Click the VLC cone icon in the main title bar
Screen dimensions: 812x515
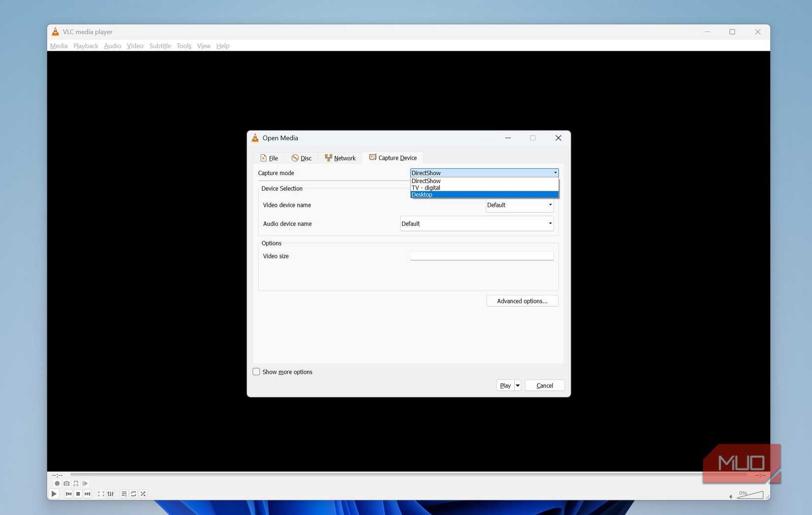tap(56, 31)
